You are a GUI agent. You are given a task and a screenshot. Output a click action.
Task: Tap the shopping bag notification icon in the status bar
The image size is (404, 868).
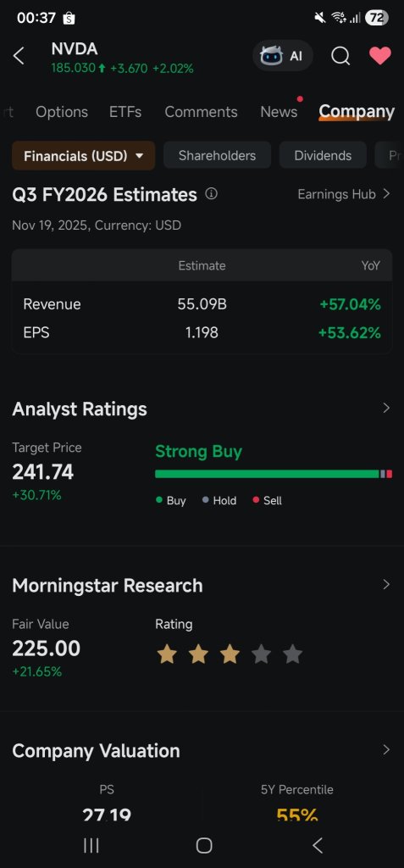coord(69,19)
